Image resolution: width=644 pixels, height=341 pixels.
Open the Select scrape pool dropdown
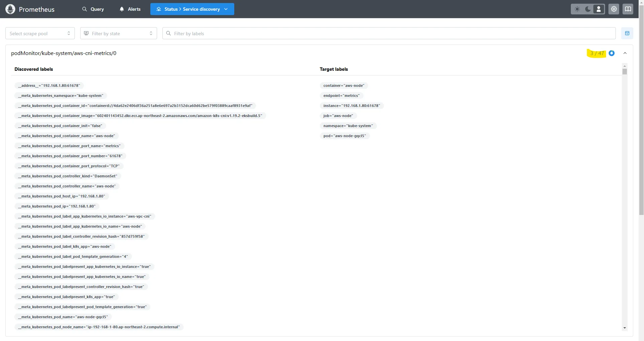coord(40,33)
